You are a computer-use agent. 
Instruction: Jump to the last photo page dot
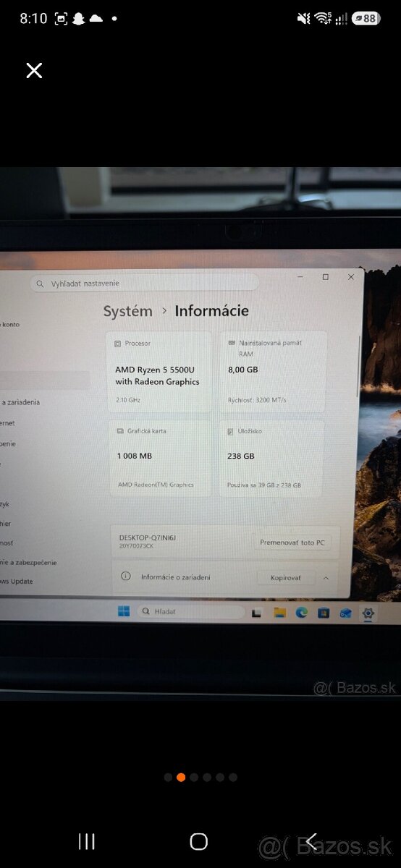[x=233, y=778]
